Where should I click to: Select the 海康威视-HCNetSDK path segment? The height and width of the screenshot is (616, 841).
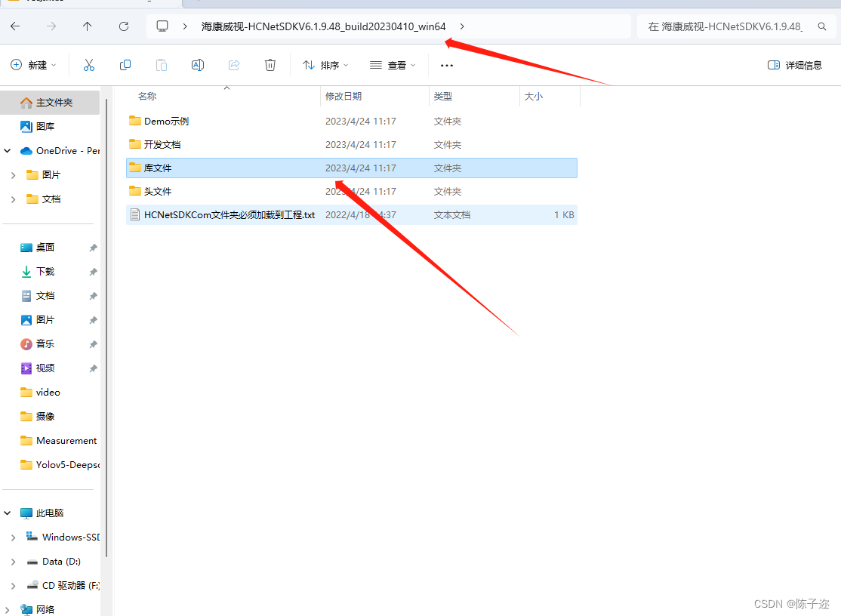tap(323, 26)
